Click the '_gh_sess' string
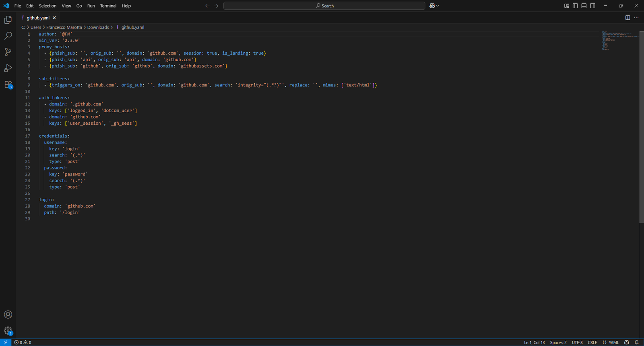This screenshot has height=346, width=644. coord(122,123)
